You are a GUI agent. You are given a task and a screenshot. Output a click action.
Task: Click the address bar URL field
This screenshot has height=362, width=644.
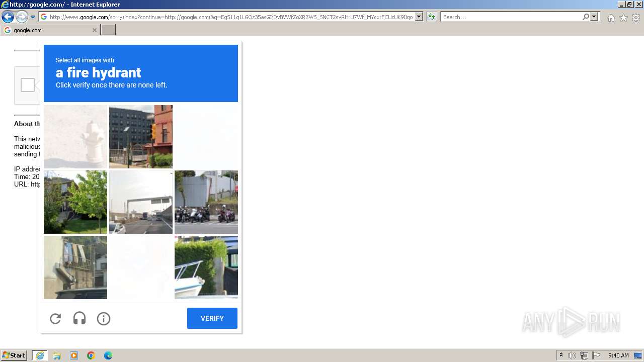[x=231, y=17]
